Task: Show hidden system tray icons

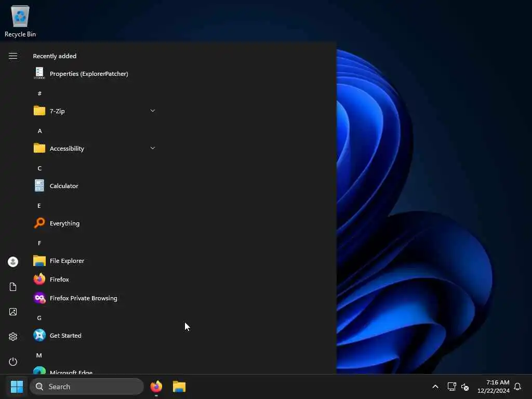Action: coord(435,387)
